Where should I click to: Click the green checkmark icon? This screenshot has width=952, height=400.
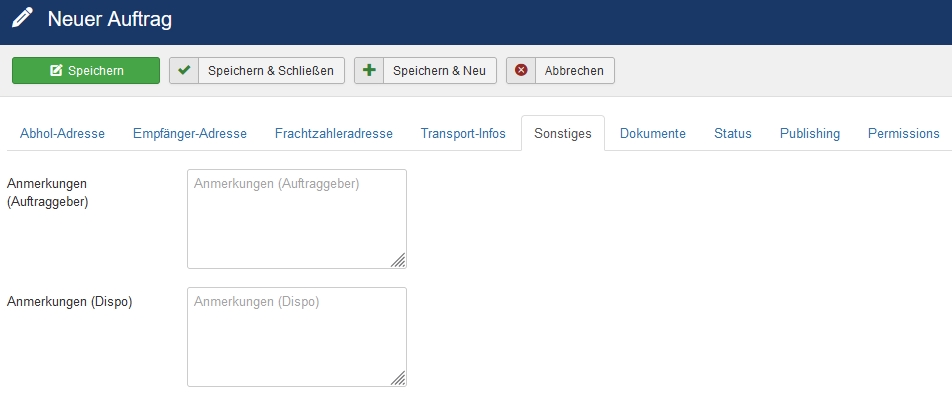[x=183, y=70]
